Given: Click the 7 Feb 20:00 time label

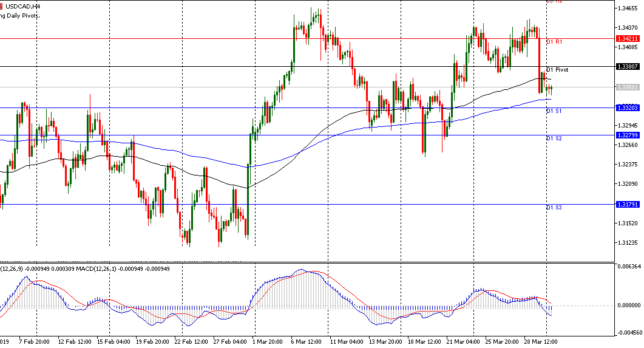Looking at the screenshot, I should [35, 342].
